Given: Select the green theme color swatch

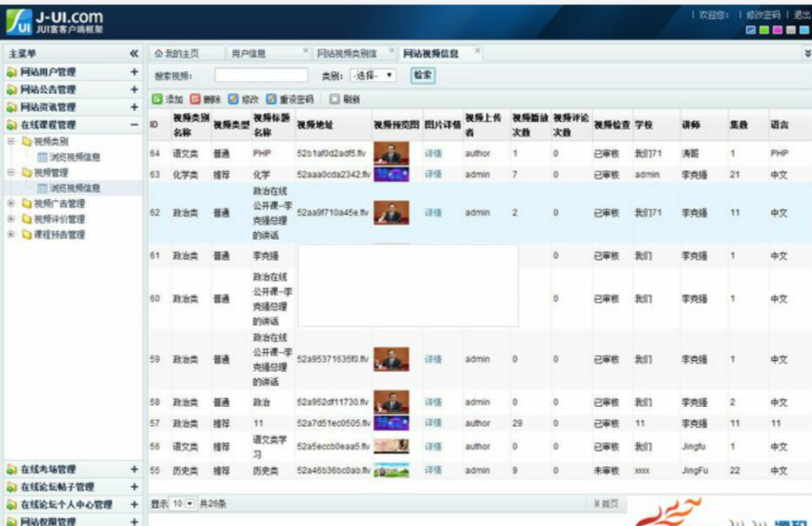Looking at the screenshot, I should tap(764, 30).
